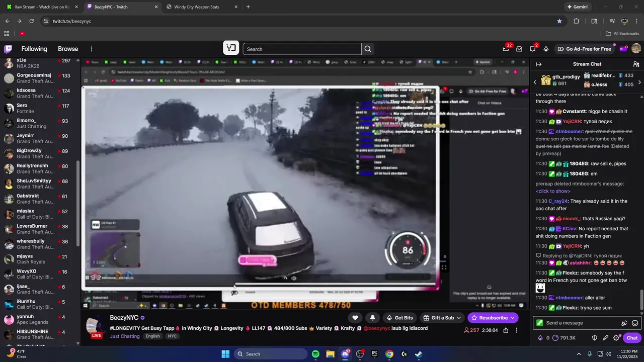644x362 pixels.
Task: Open All Bookmarks folder
Action: point(622,34)
